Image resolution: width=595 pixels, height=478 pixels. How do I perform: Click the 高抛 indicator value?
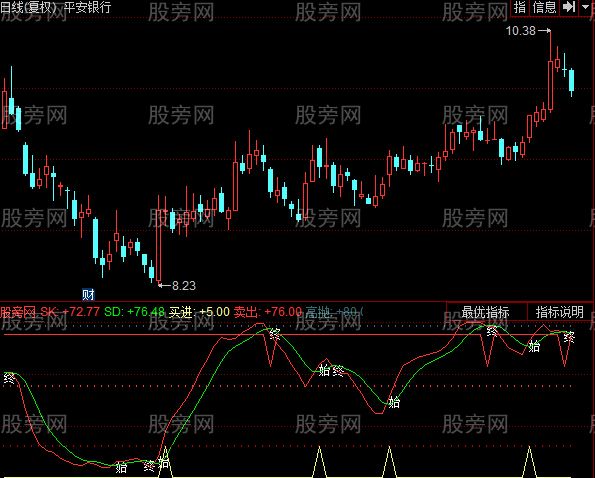click(334, 312)
